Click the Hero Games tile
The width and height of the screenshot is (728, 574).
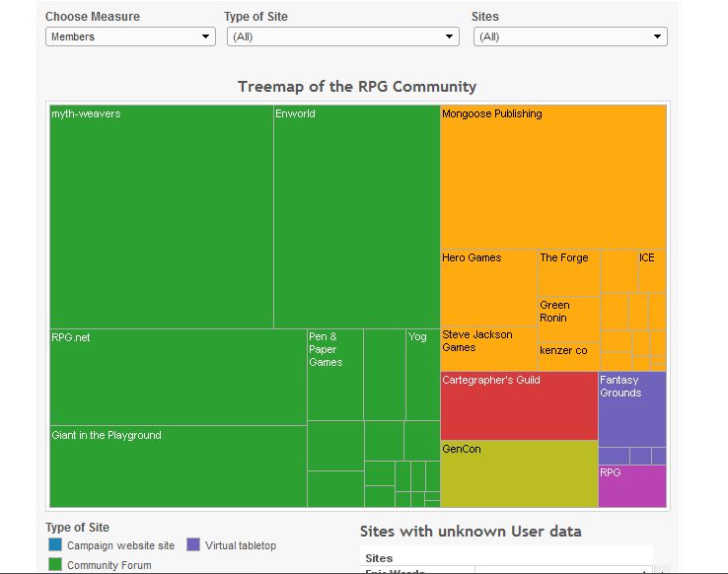pos(488,288)
